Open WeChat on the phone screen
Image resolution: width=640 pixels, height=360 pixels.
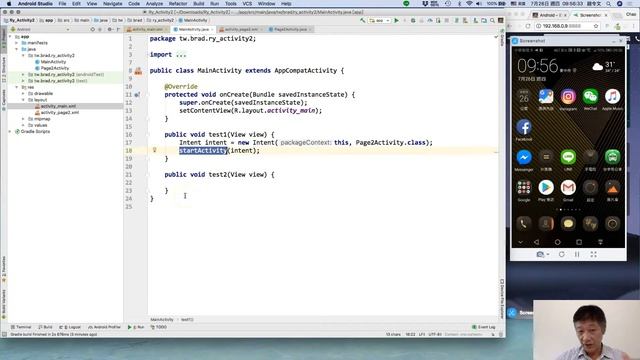pos(590,97)
